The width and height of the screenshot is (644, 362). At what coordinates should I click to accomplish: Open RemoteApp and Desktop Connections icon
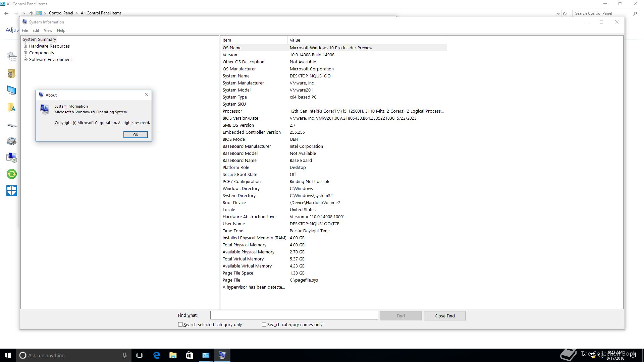click(x=12, y=158)
